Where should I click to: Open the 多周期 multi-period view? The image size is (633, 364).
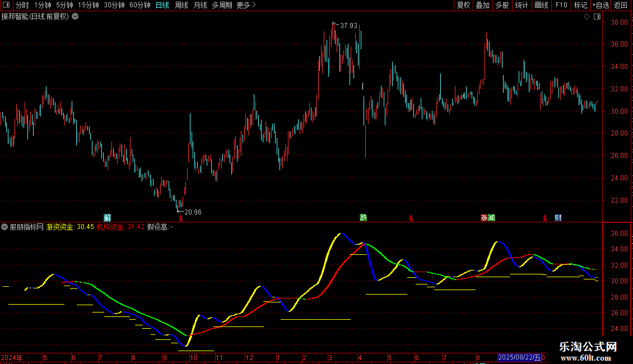222,5
